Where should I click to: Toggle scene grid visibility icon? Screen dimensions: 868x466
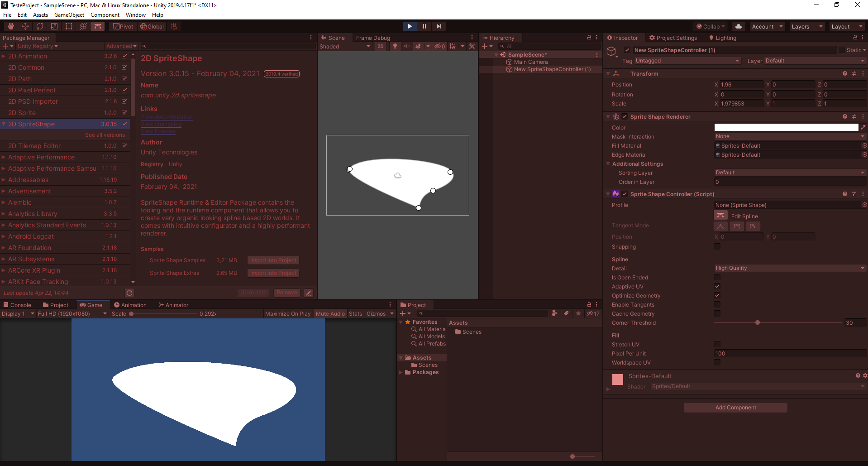pyautogui.click(x=452, y=46)
